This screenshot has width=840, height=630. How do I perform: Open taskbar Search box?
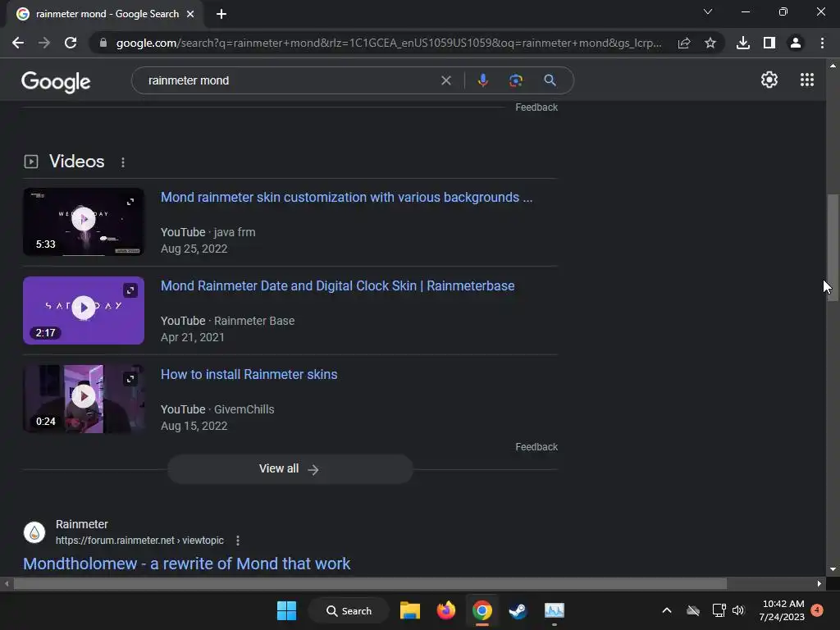[349, 610]
